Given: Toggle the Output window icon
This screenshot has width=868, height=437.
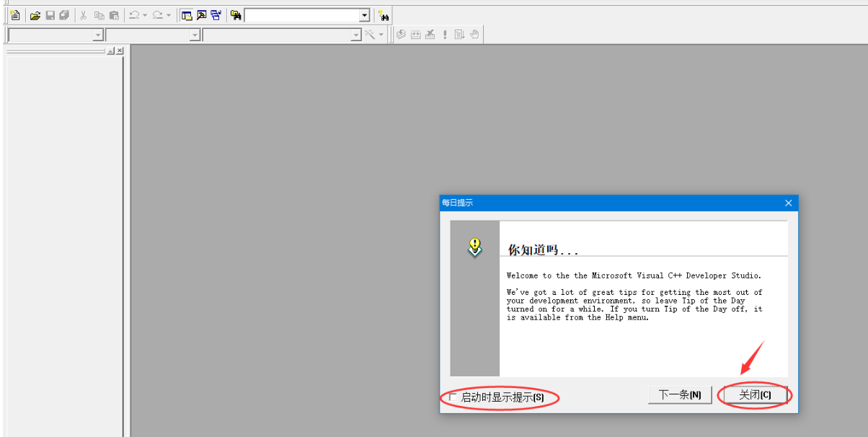Looking at the screenshot, I should click(x=202, y=15).
